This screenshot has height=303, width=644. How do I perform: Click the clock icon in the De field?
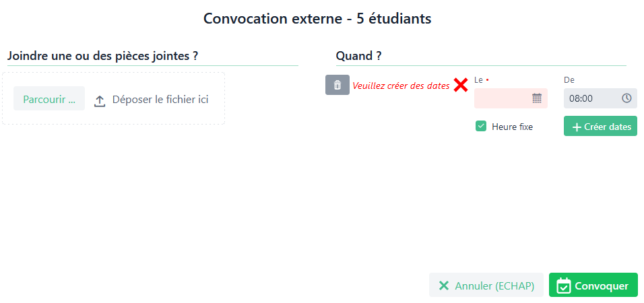pos(626,98)
